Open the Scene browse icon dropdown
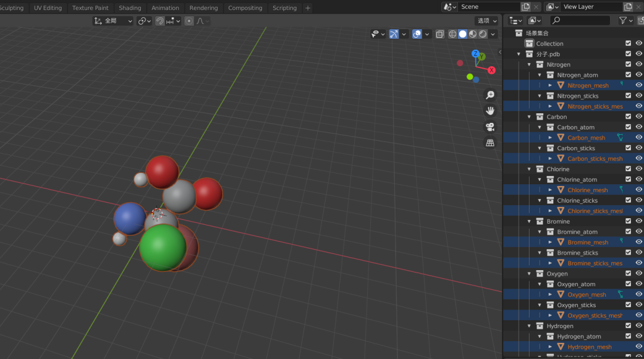This screenshot has width=644, height=359. 450,7
